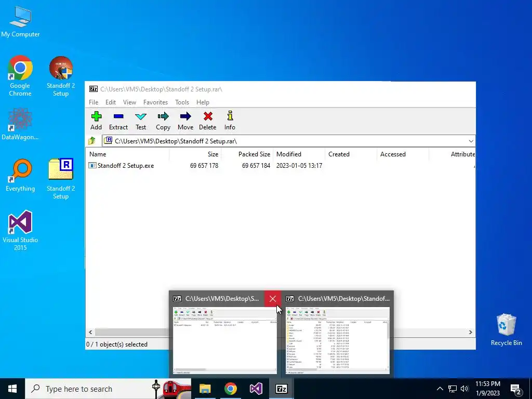Image resolution: width=532 pixels, height=399 pixels.
Task: Click horizontal scrollbar left arrow
Action: (90, 332)
